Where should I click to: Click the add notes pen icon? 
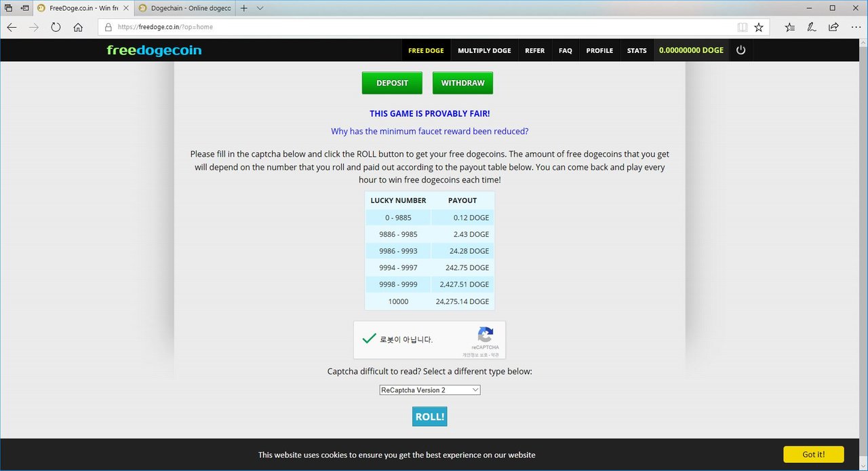point(812,27)
